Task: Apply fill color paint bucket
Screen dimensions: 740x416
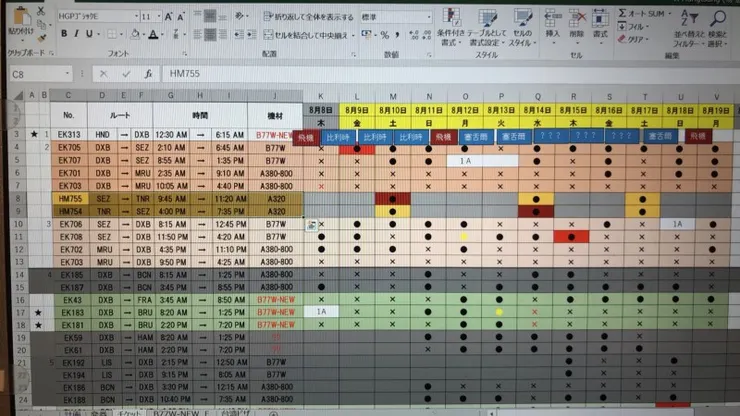Action: tap(135, 34)
